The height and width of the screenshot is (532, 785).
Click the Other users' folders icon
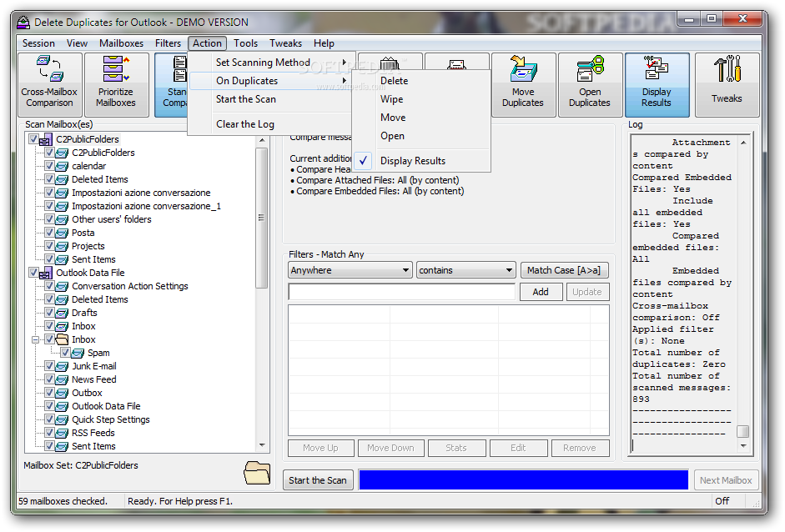(x=62, y=219)
